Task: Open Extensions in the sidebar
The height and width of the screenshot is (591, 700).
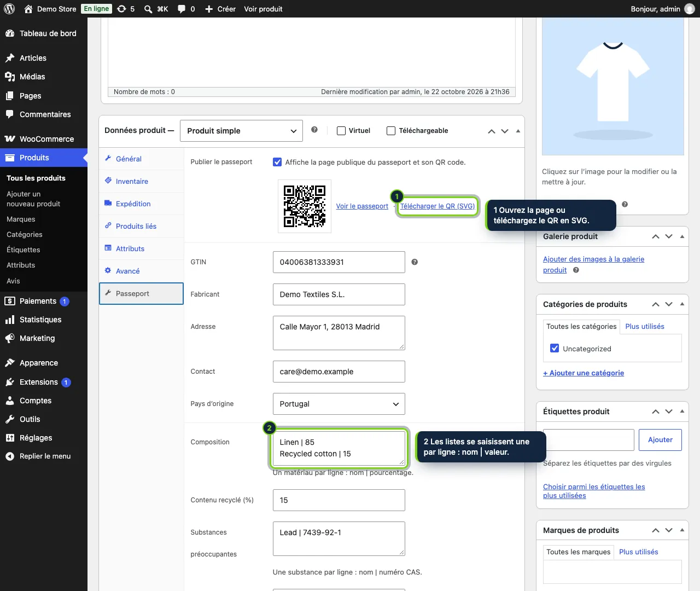Action: click(44, 382)
